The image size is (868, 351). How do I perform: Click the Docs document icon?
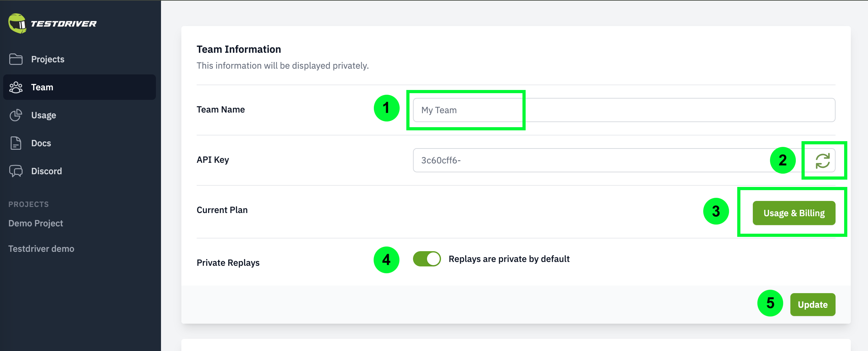(16, 143)
